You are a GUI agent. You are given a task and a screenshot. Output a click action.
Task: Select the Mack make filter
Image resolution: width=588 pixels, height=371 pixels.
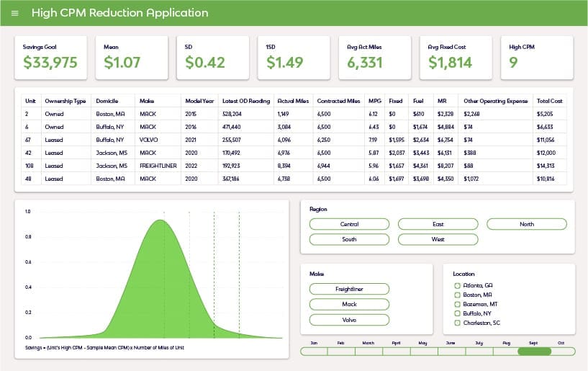(x=349, y=305)
